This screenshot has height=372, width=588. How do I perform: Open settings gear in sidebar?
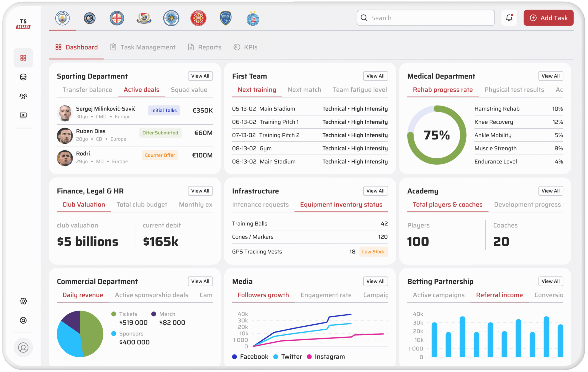23,301
